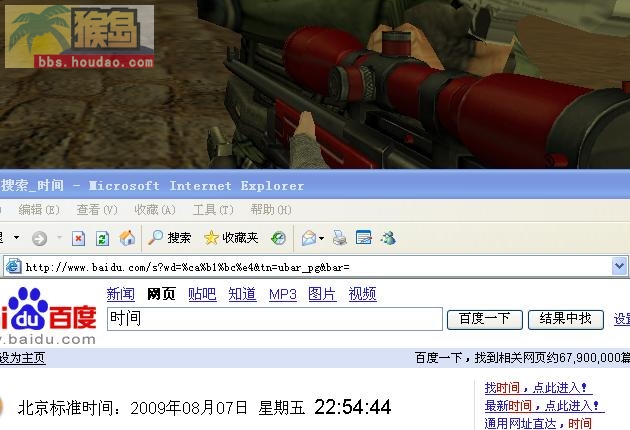Click the Print icon
Screen dimensions: 630x430
tap(340, 238)
